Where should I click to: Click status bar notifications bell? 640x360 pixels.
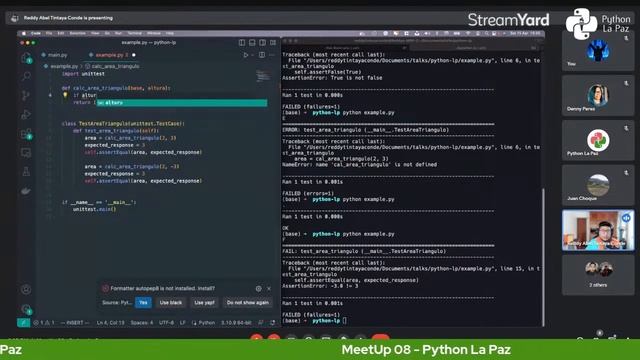pyautogui.click(x=273, y=323)
